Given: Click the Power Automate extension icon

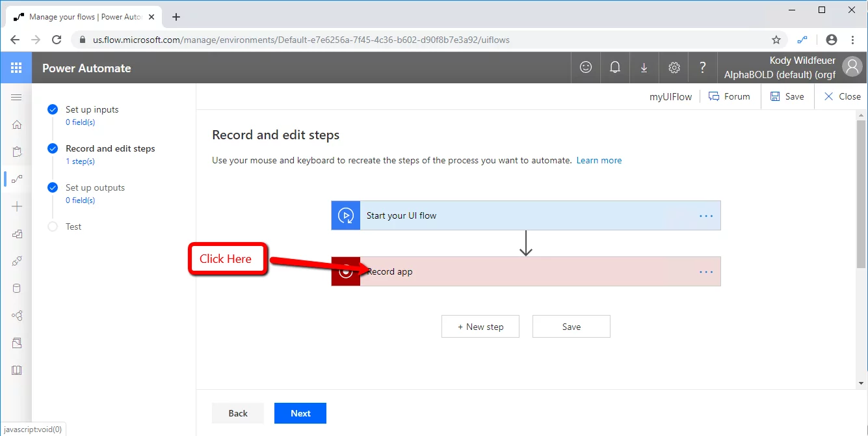Looking at the screenshot, I should pyautogui.click(x=802, y=40).
